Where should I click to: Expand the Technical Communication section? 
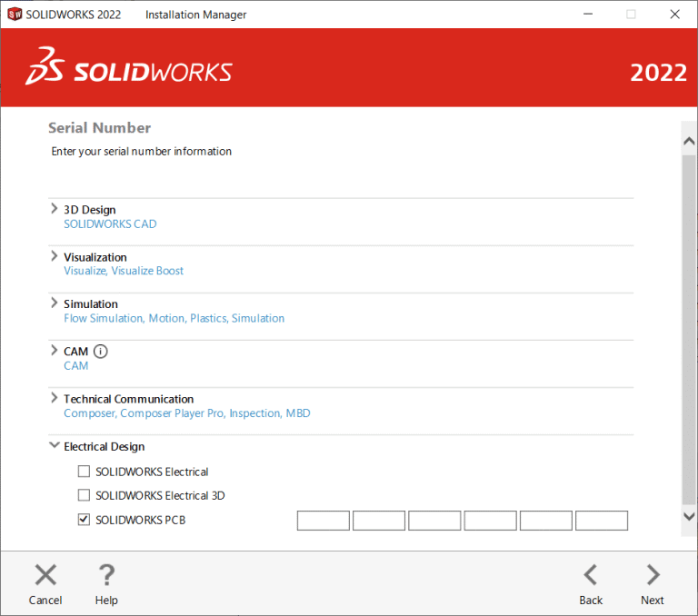point(54,397)
